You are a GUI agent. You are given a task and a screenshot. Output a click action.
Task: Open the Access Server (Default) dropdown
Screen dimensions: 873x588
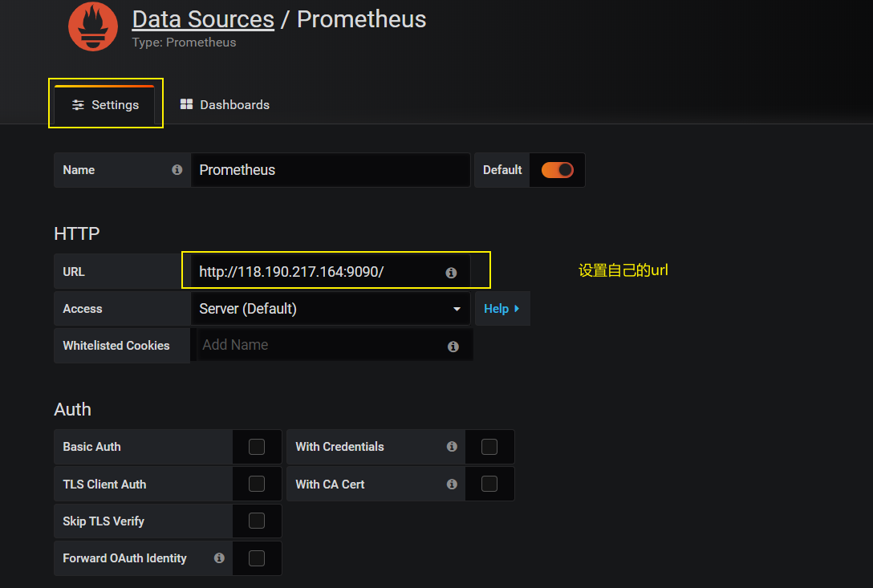[x=331, y=309]
